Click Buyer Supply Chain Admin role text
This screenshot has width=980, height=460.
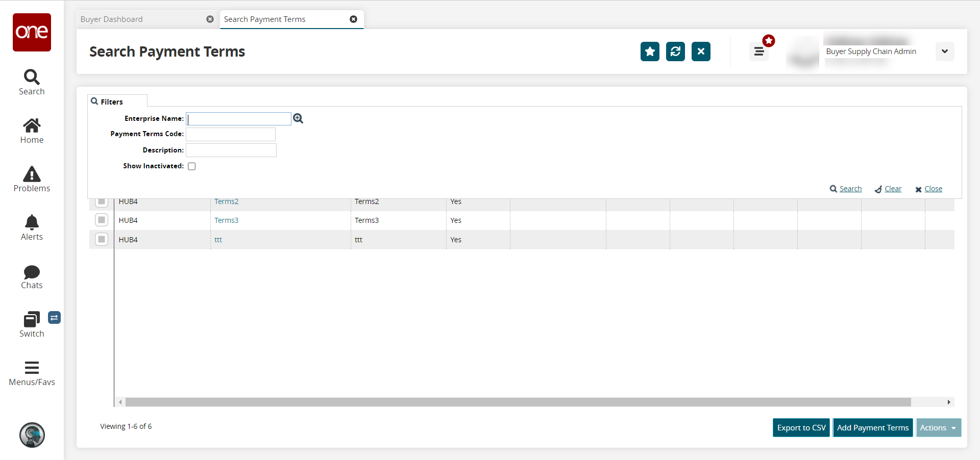871,52
